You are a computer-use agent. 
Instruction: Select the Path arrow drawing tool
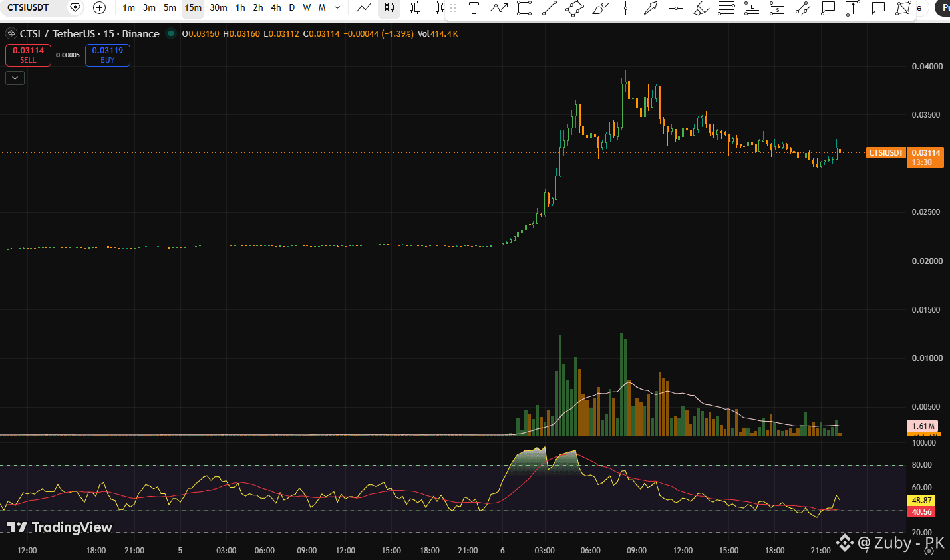[499, 8]
